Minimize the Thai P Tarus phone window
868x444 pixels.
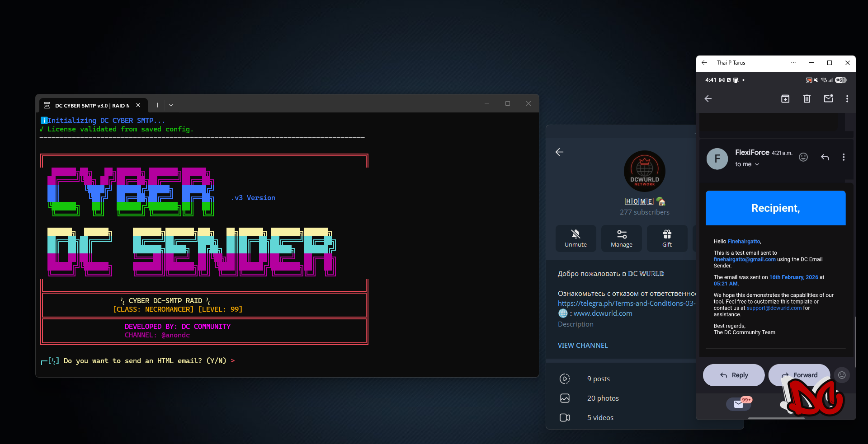[x=811, y=63]
